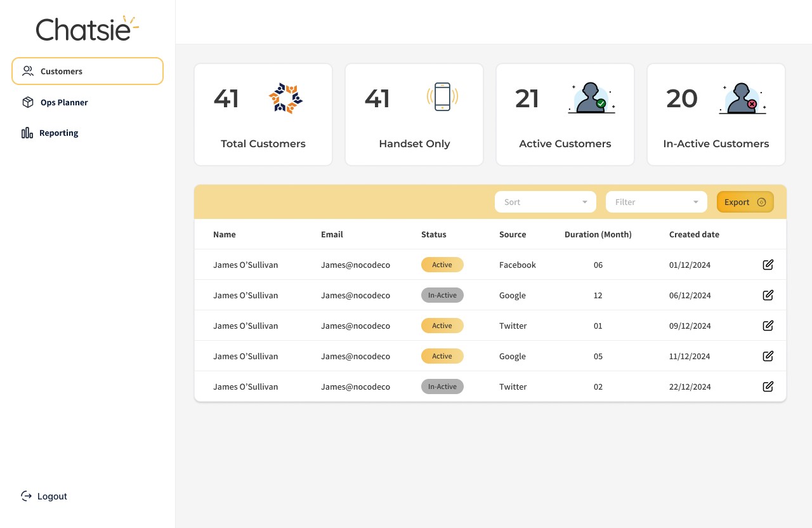
Task: Click the Source column header
Action: point(513,234)
